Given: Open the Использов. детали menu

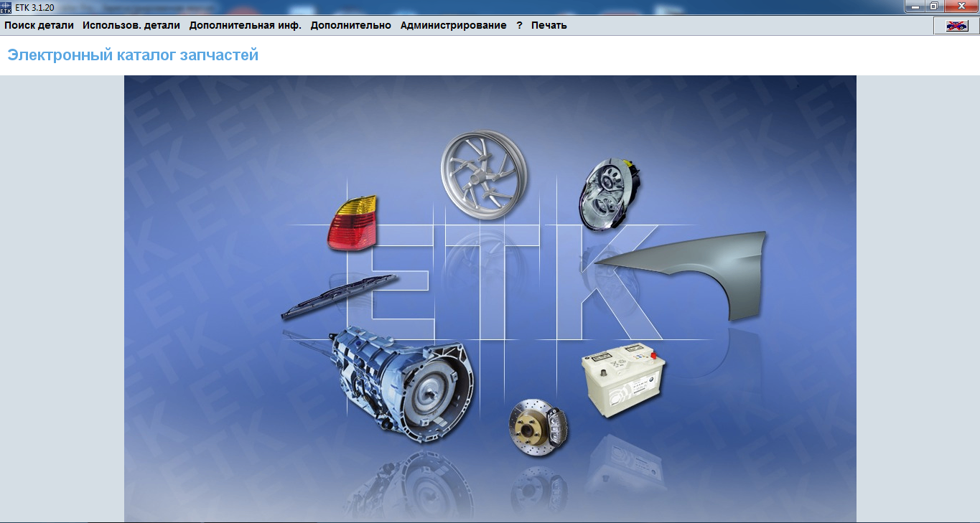Looking at the screenshot, I should click(131, 25).
